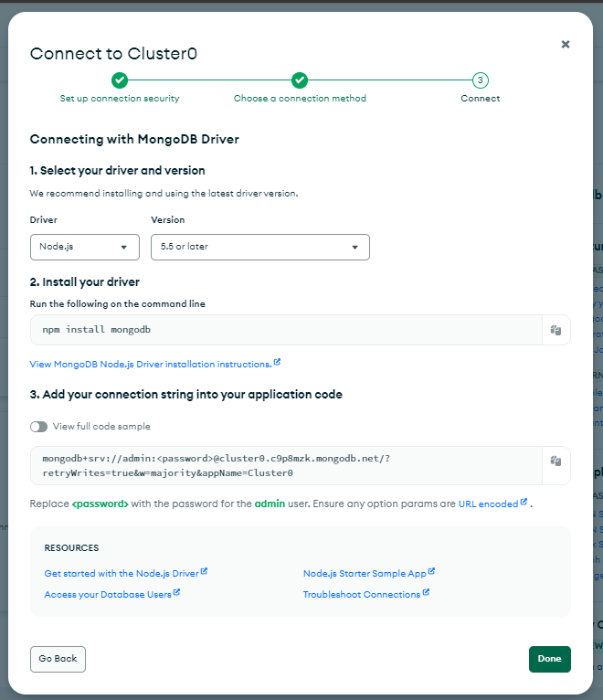Click external-link icon beside Node.js Starter Sample App
The width and height of the screenshot is (603, 700).
[431, 571]
